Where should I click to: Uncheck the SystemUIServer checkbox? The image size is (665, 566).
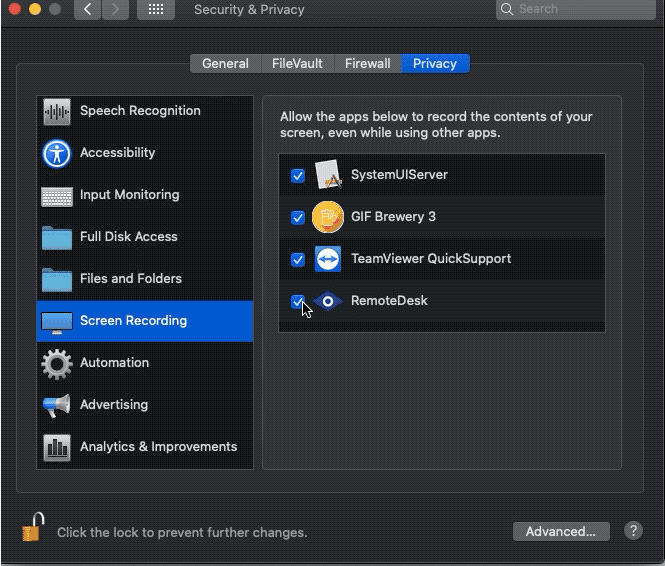click(298, 176)
